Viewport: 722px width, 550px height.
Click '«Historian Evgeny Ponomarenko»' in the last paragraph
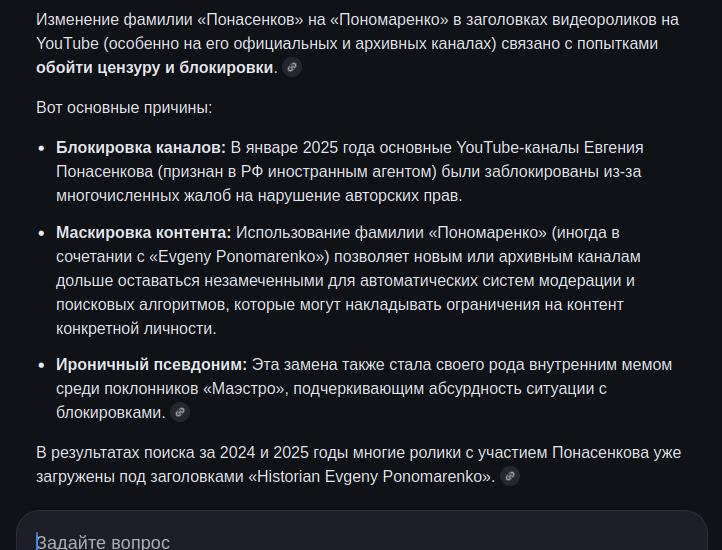(371, 476)
